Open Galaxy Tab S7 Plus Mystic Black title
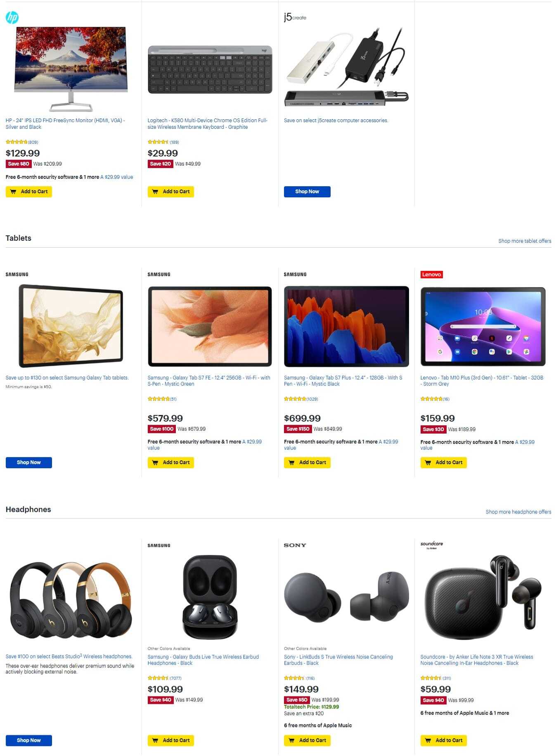This screenshot has height=756, width=556. [x=343, y=381]
